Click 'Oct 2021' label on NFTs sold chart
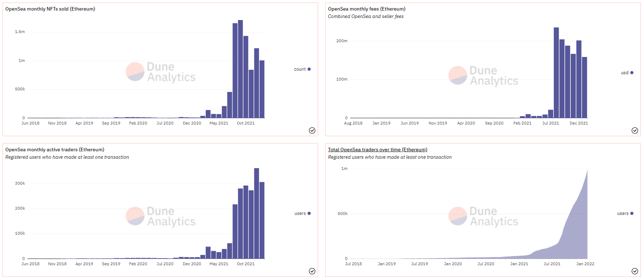Viewport: 644px width, 280px height. tap(246, 123)
